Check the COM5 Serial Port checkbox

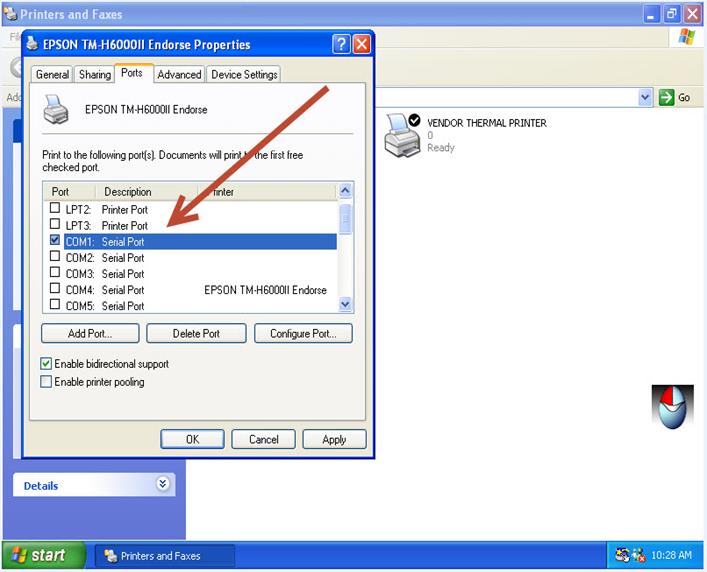(55, 304)
